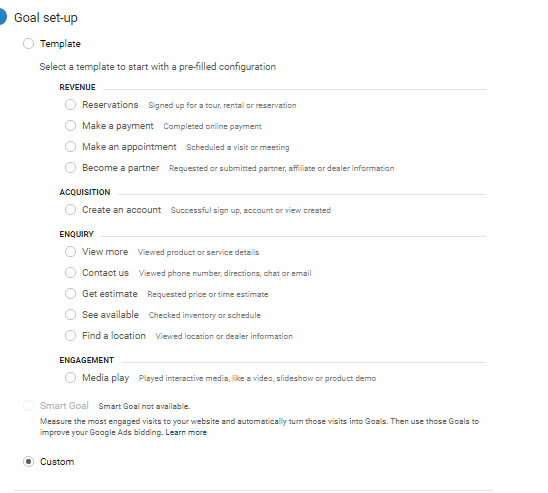The height and width of the screenshot is (493, 548).
Task: Click the Smart Goal label text
Action: [x=64, y=406]
